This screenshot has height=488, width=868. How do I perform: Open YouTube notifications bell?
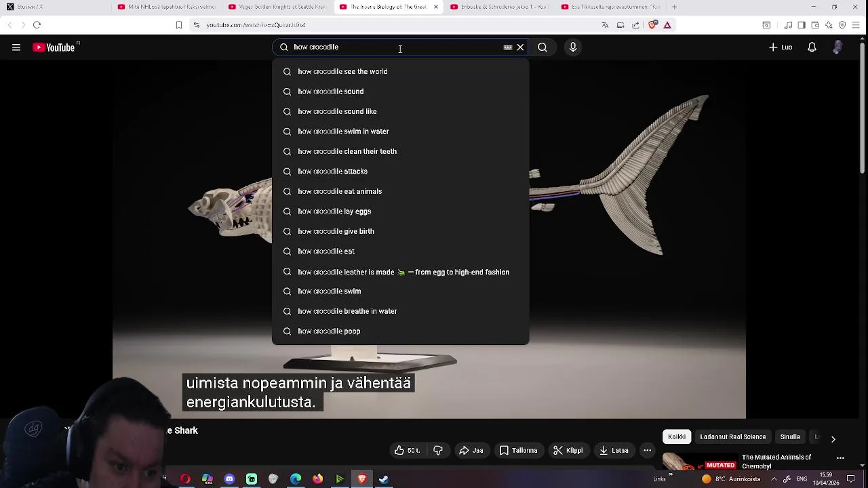click(x=812, y=47)
